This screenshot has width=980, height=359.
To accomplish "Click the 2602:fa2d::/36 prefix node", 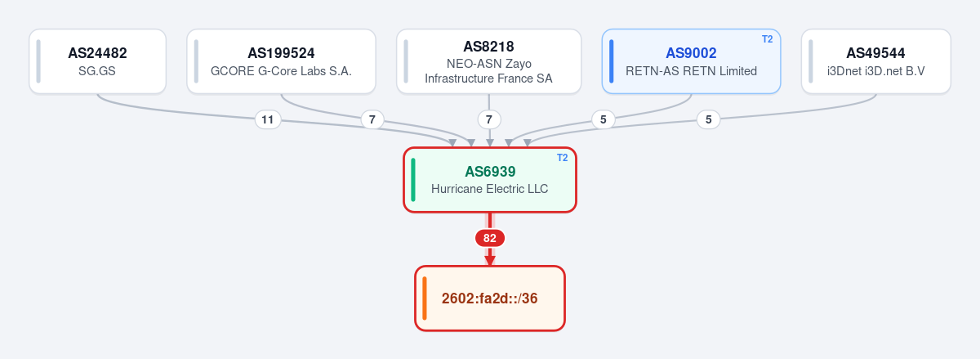I will coord(490,298).
